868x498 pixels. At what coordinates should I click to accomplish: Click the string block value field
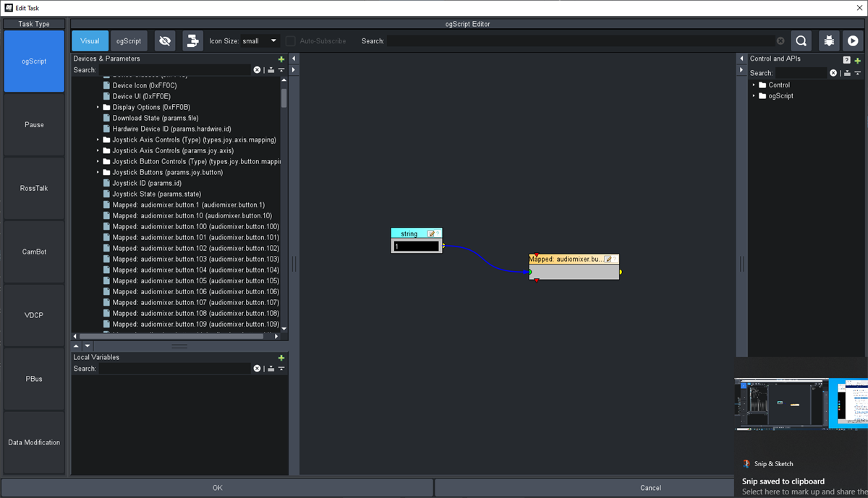[x=417, y=246]
